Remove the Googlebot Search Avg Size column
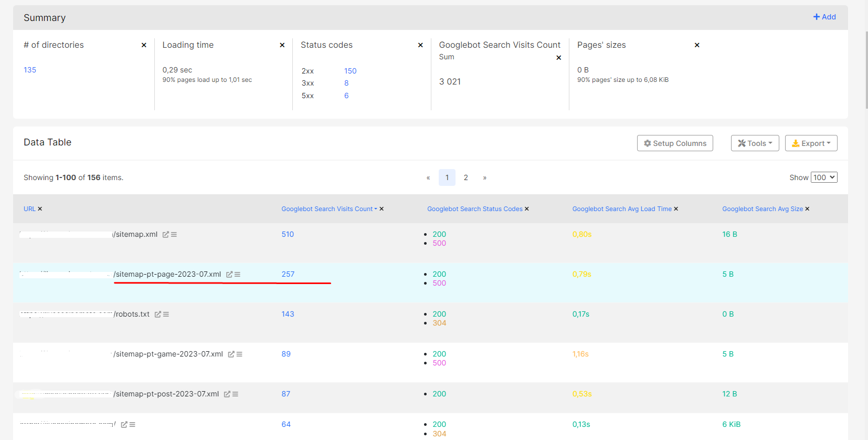868x440 pixels. click(807, 209)
